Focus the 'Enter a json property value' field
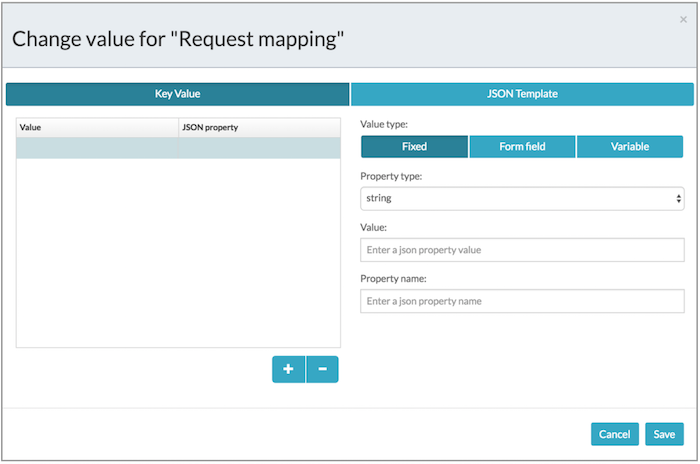This screenshot has width=700, height=464. pos(521,250)
